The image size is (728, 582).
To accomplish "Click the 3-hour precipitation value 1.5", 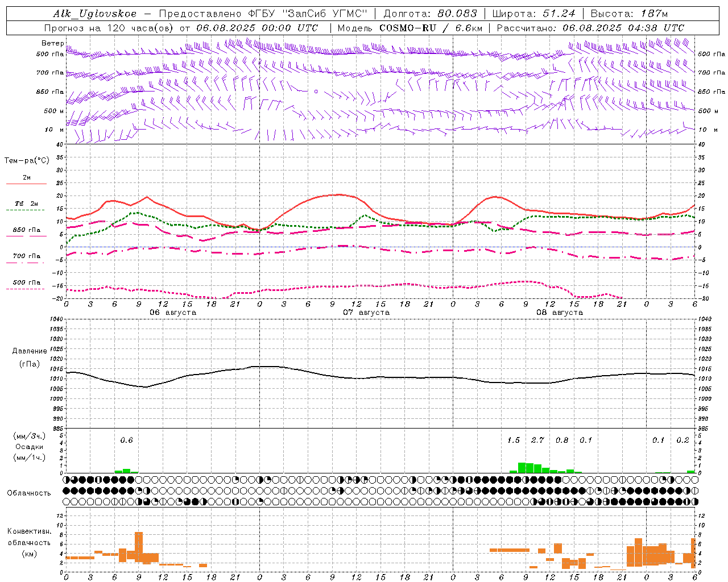I will 514,440.
